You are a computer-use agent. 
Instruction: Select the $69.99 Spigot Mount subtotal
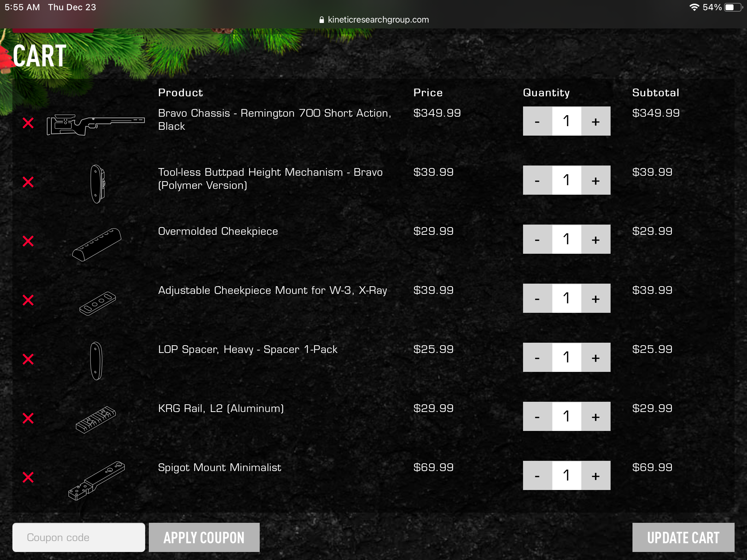[652, 467]
